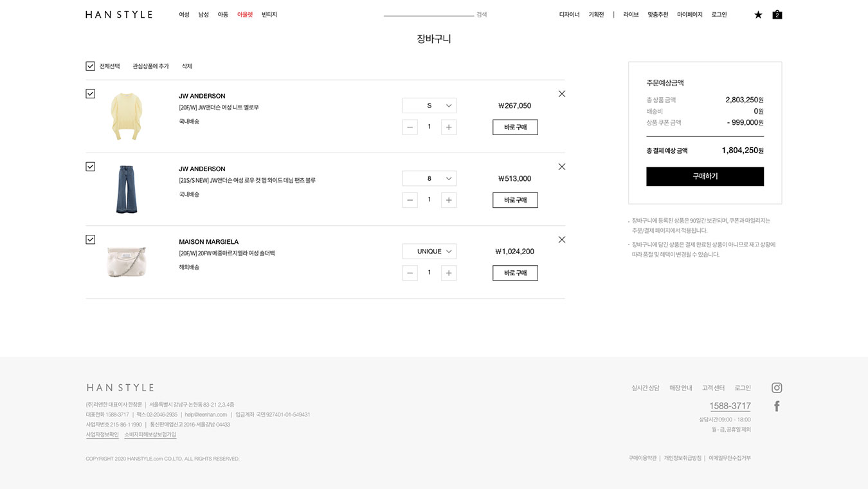Increase quantity of the denim pants
868x489 pixels.
pos(449,200)
